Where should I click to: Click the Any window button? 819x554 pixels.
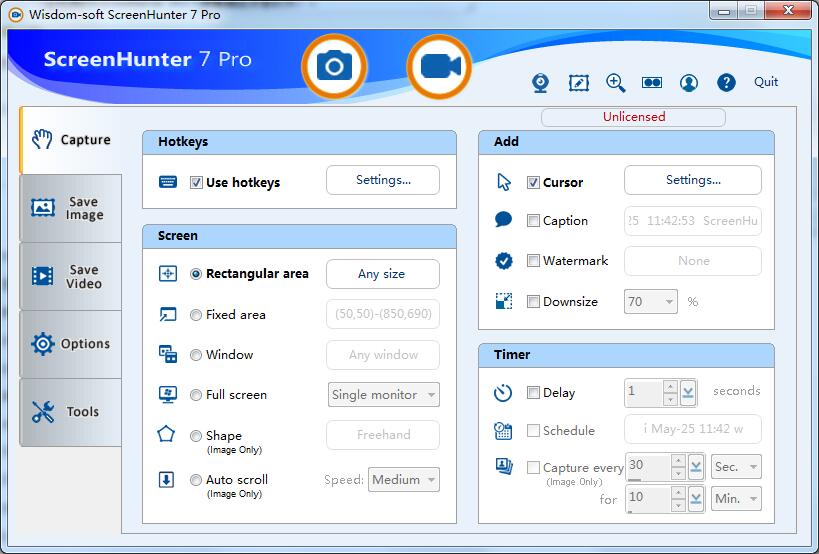383,355
